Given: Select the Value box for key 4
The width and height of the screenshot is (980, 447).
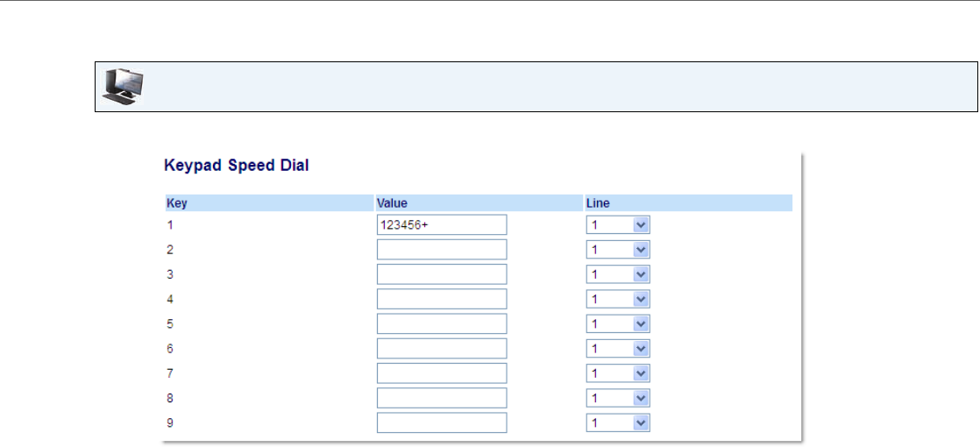Looking at the screenshot, I should (x=441, y=299).
